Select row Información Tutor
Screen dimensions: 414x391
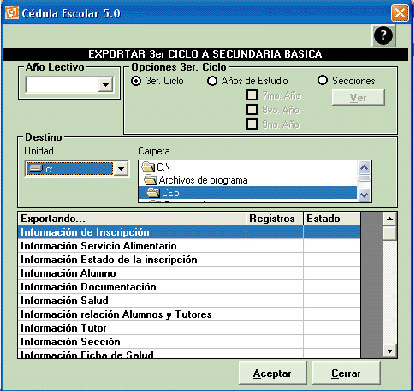(189, 328)
